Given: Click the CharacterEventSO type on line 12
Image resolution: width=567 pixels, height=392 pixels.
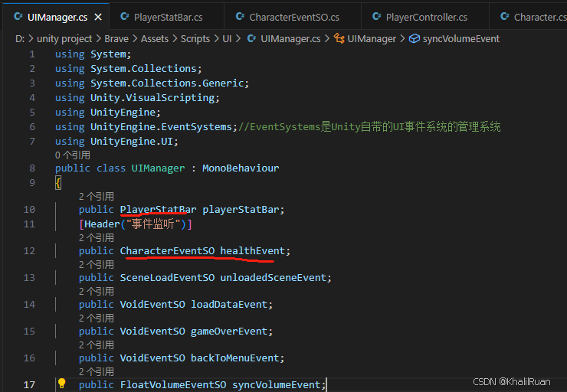Looking at the screenshot, I should (x=167, y=250).
